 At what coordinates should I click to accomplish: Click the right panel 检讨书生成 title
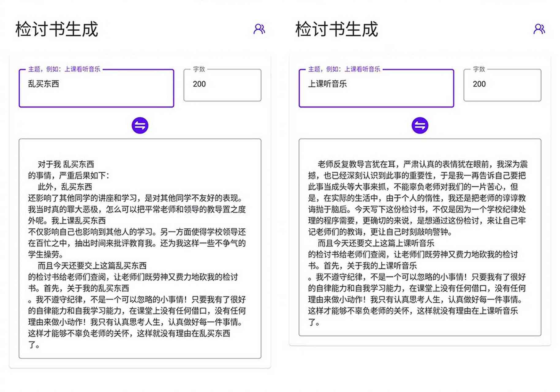tap(337, 29)
